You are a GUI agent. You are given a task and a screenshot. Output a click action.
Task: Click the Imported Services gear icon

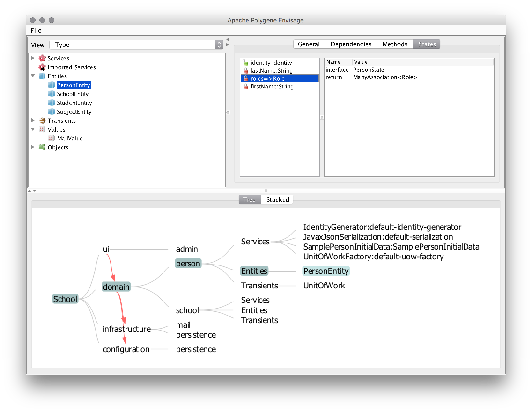pyautogui.click(x=42, y=67)
